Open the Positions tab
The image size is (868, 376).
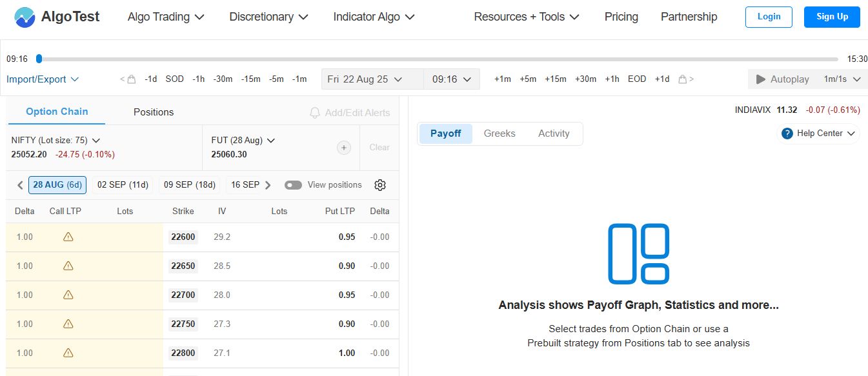[153, 112]
